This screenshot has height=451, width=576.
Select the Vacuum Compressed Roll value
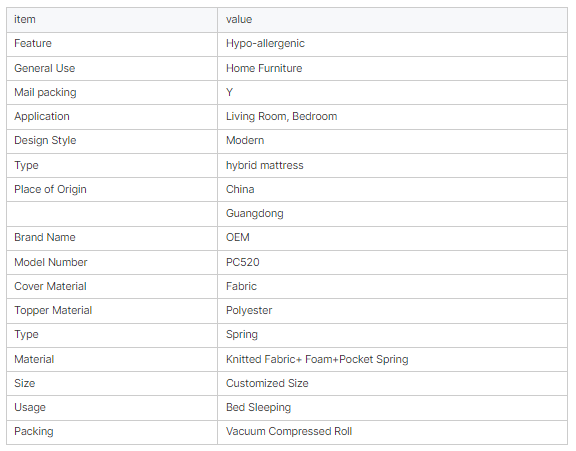tap(289, 431)
